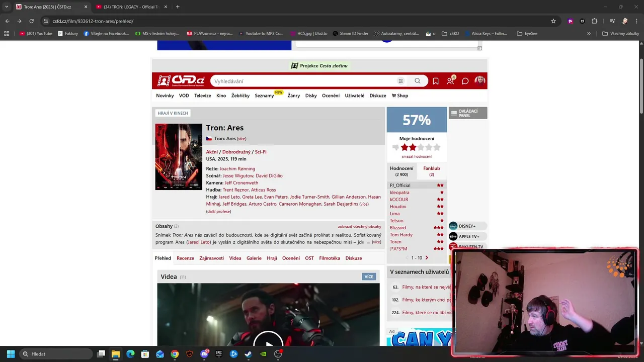Screen dimensions: 644x362
Task: Open the Hledat taskbar search box
Action: tap(56, 354)
